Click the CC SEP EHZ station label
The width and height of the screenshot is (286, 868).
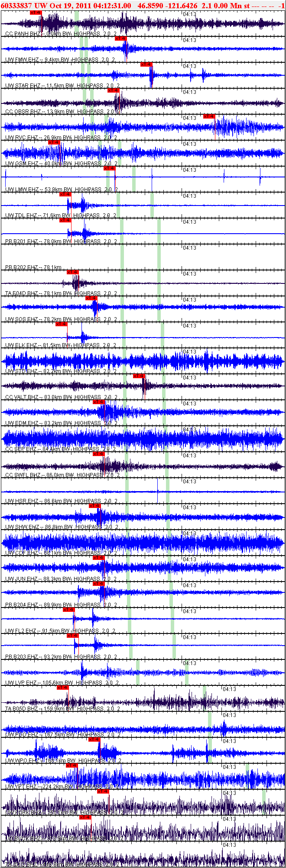coord(21,449)
